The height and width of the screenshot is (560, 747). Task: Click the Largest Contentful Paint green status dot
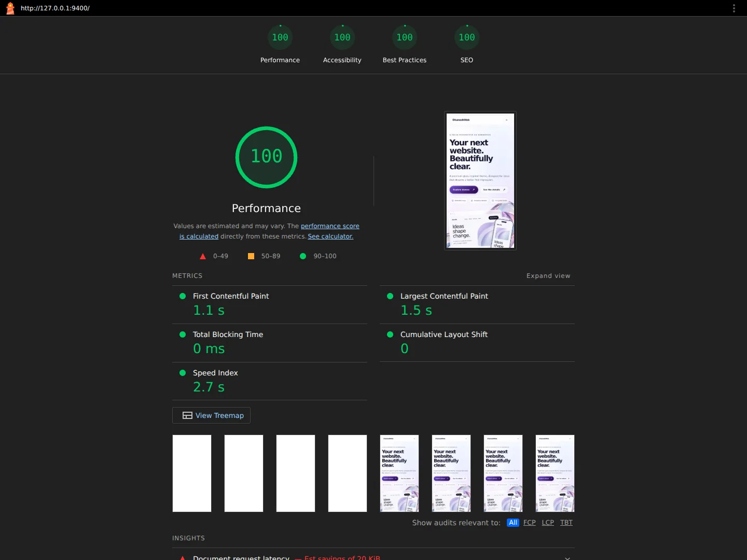(390, 296)
